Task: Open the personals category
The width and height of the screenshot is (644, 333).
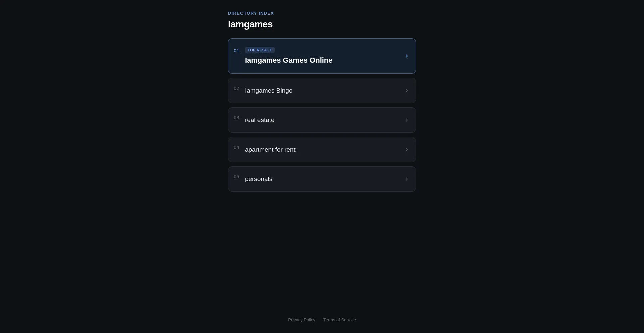Action: click(x=322, y=179)
